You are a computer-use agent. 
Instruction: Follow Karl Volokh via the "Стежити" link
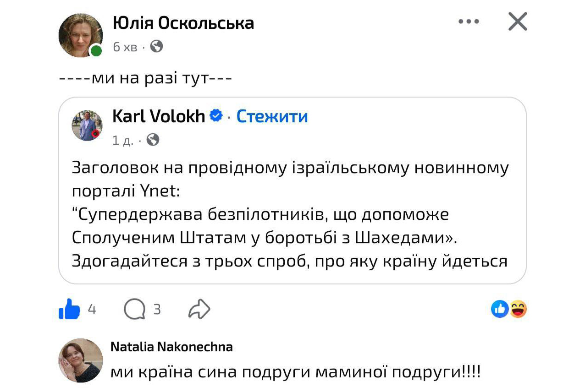(272, 116)
